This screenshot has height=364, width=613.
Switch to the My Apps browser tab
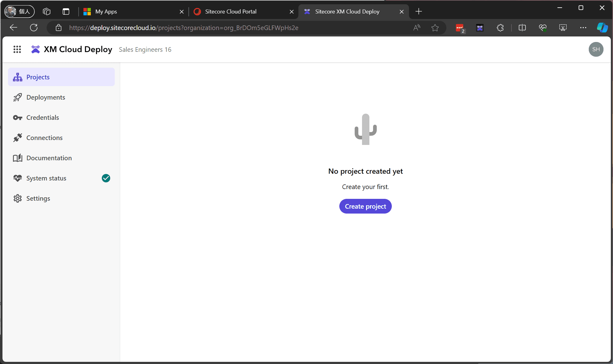tap(106, 12)
